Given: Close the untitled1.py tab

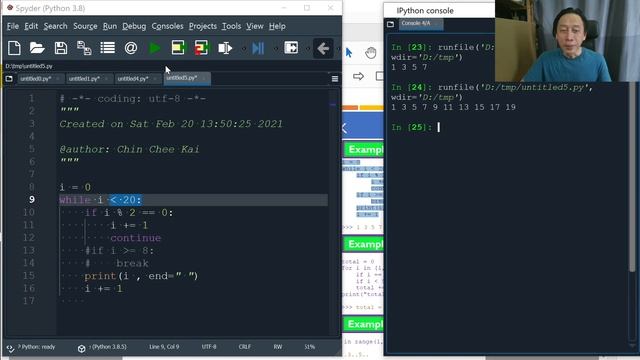Looking at the screenshot, I should coord(107,78).
